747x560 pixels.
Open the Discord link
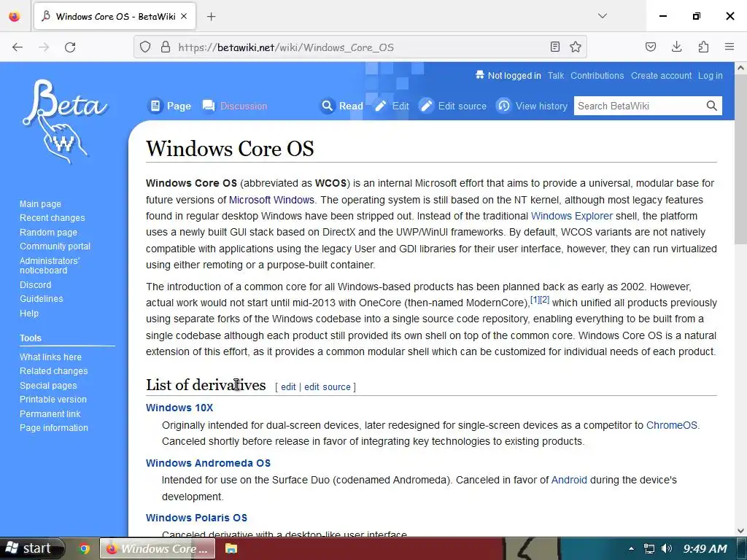[x=35, y=285]
